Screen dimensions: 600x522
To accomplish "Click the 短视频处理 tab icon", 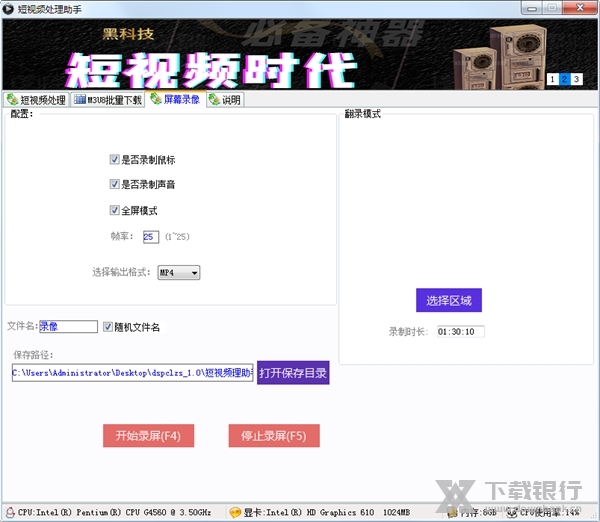I will (13, 100).
